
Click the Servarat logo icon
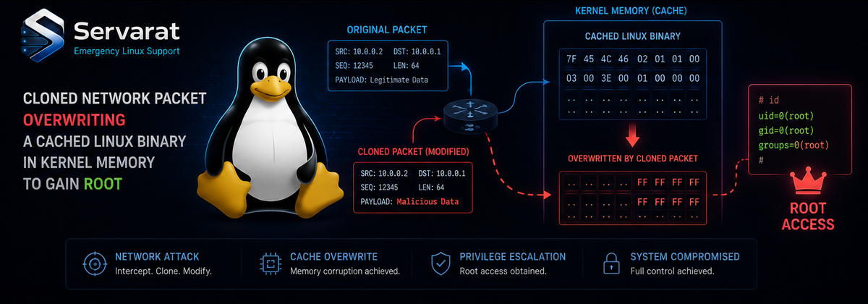[x=43, y=36]
